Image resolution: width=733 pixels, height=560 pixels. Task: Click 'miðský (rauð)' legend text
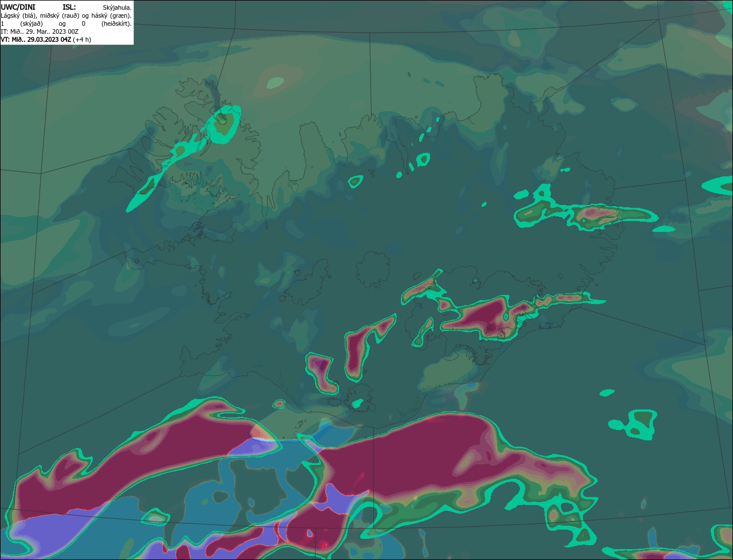pos(60,16)
